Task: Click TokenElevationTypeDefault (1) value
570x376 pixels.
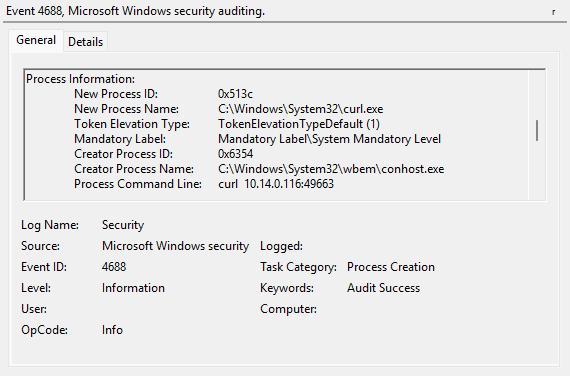Action: coord(299,124)
